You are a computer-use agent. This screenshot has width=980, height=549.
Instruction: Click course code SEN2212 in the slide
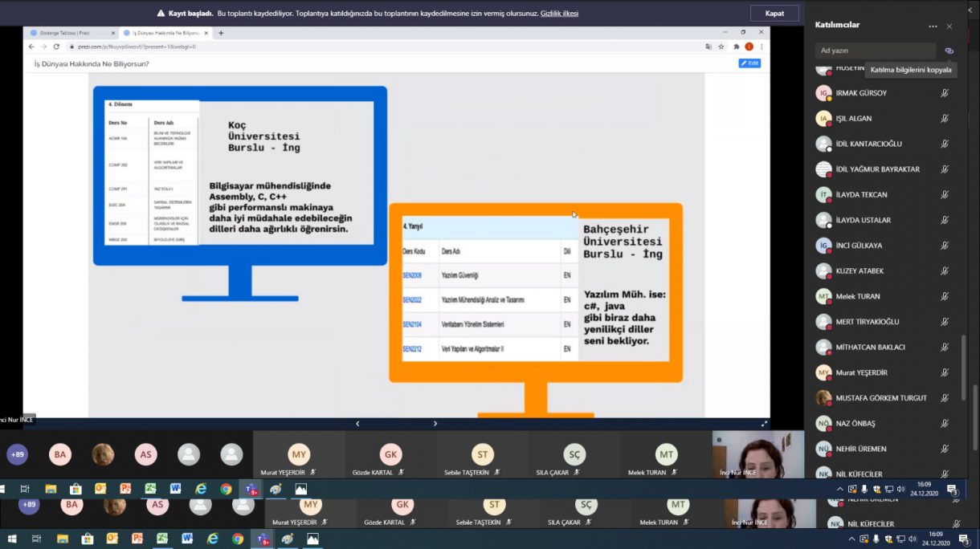pos(412,349)
